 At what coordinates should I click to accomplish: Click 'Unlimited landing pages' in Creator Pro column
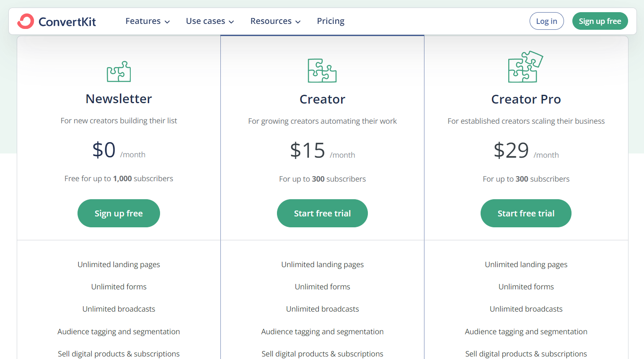(526, 265)
